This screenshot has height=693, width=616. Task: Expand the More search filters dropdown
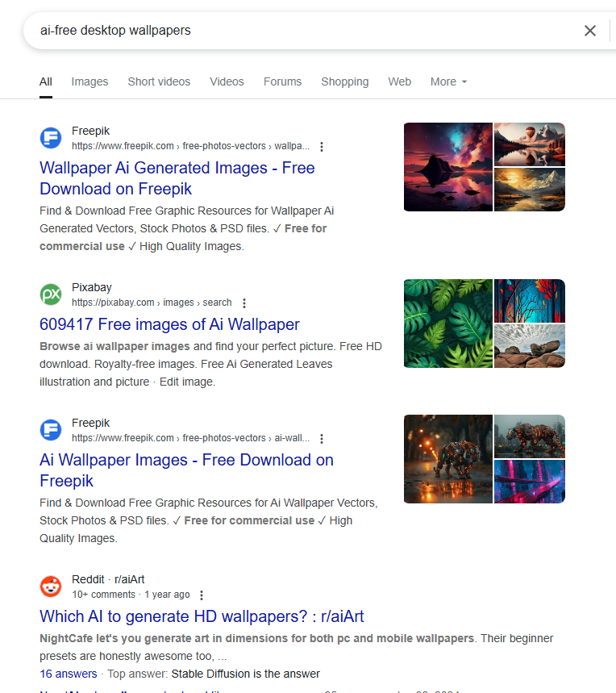point(448,81)
